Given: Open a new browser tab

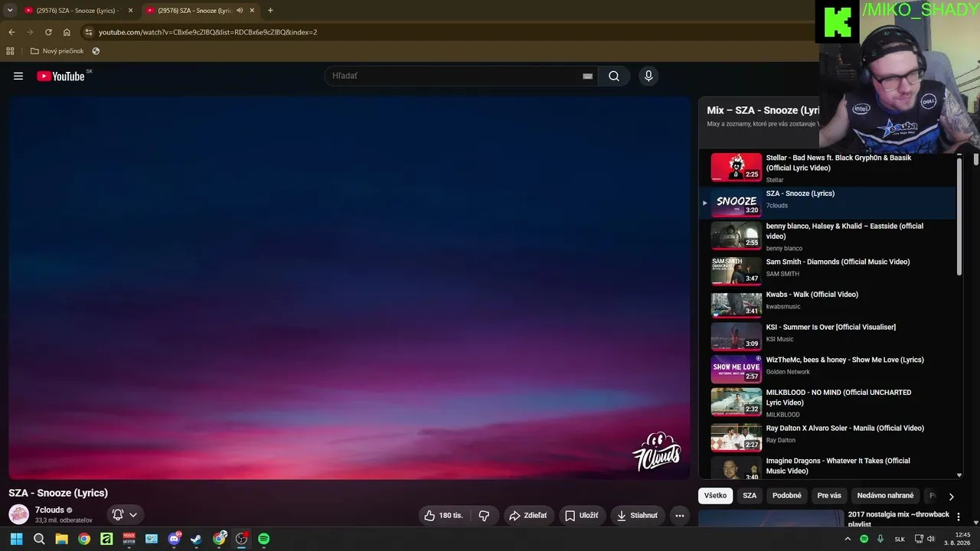Looking at the screenshot, I should click(270, 11).
